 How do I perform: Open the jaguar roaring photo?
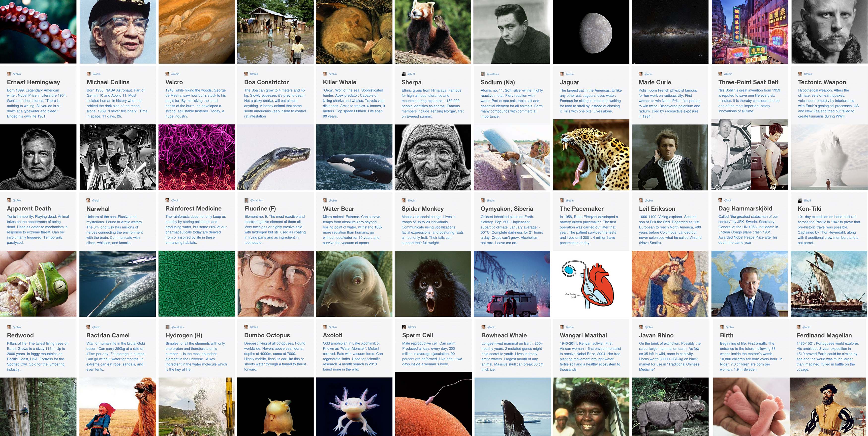pos(591,155)
